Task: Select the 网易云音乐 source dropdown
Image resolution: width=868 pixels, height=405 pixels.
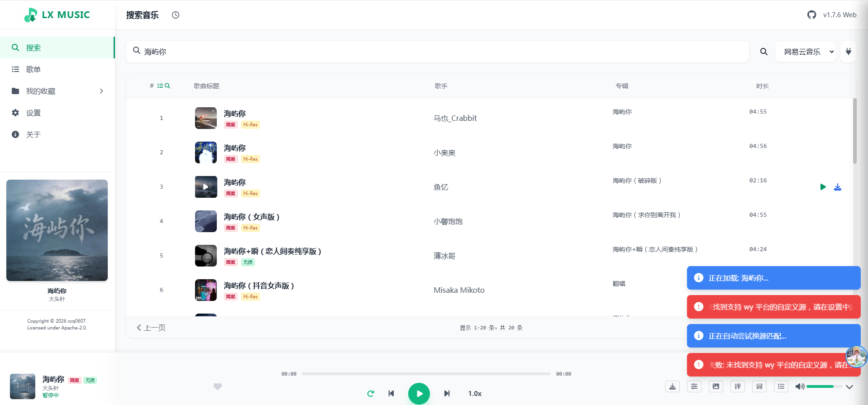Action: click(x=806, y=52)
